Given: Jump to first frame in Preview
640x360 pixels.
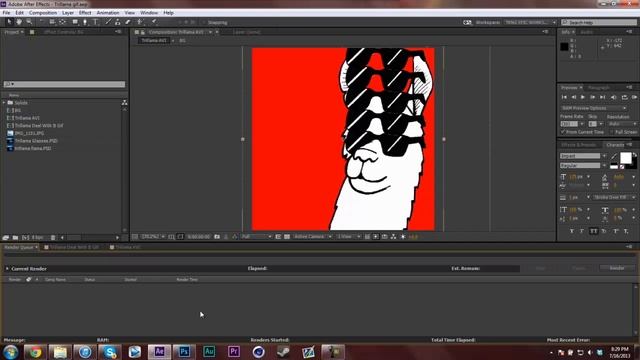Looking at the screenshot, I should click(564, 97).
